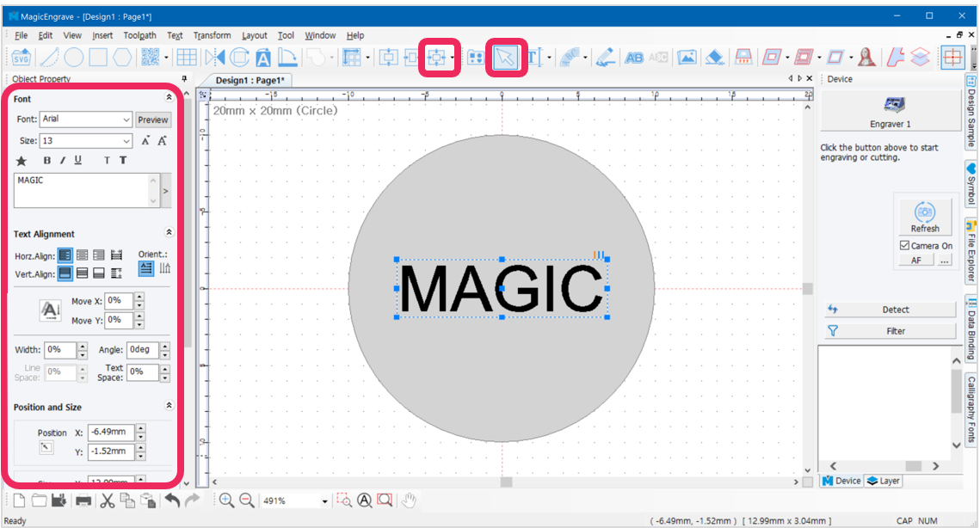Toggle Camera On checkbox

point(904,246)
